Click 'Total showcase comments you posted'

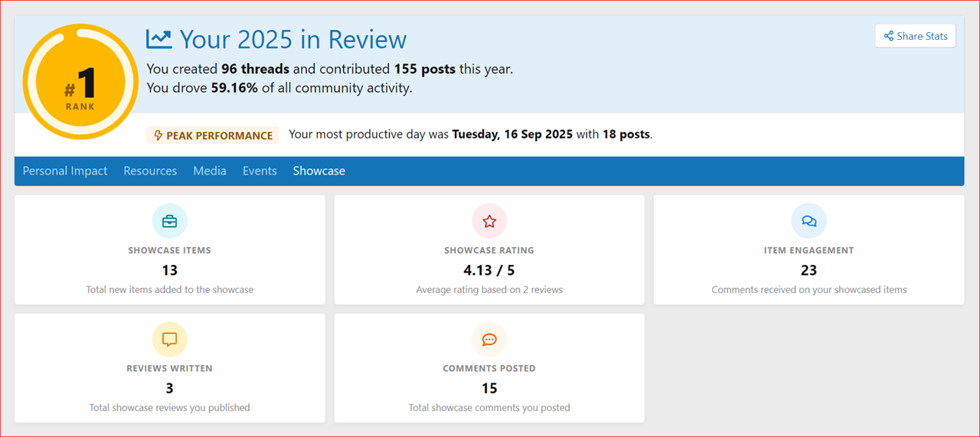pos(489,408)
